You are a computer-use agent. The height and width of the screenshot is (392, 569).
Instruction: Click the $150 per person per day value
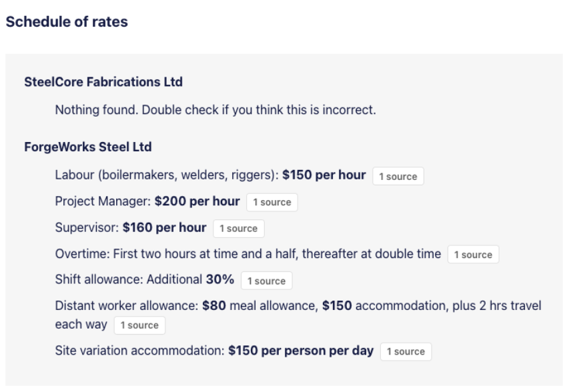tap(300, 350)
